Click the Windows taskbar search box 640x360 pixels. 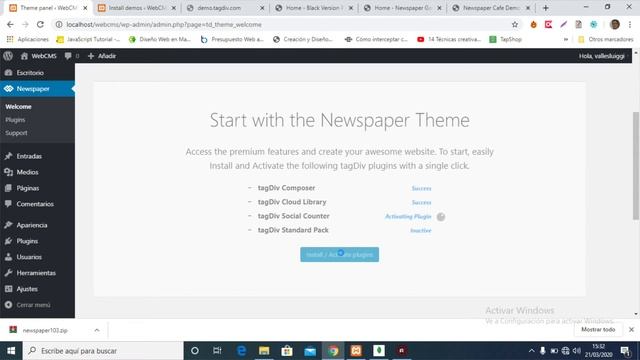[103, 351]
